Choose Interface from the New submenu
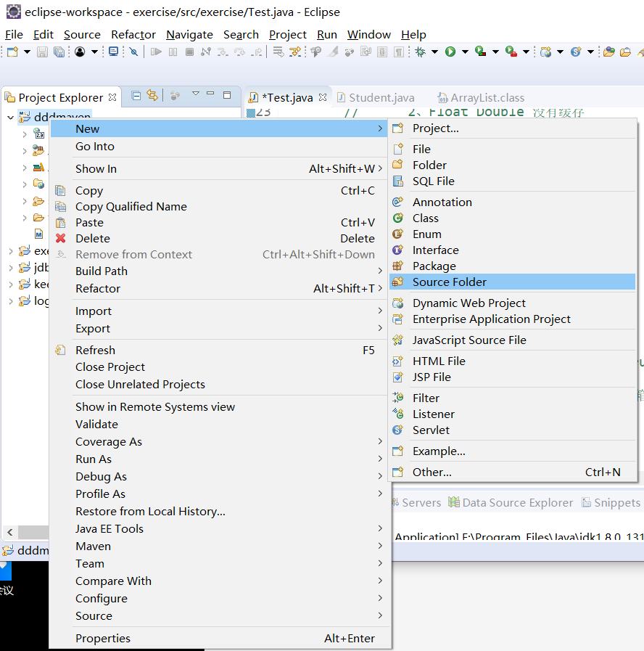Screen dimensions: 644x651 tap(513, 250)
